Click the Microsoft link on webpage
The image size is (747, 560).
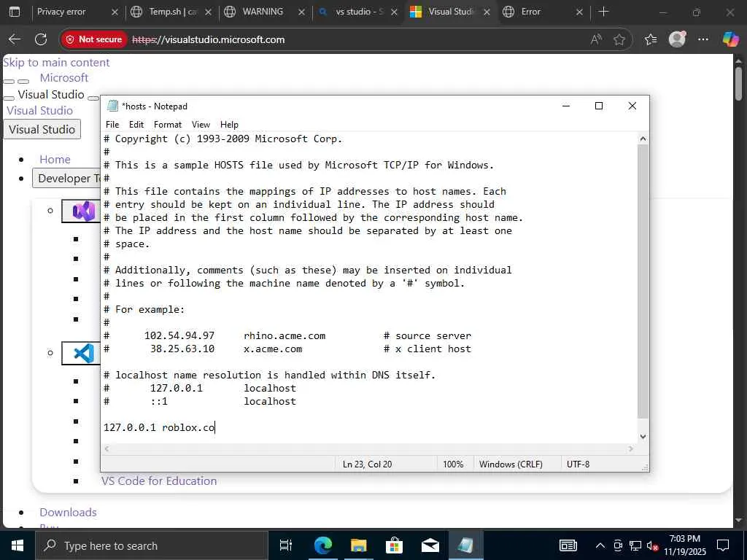[64, 77]
